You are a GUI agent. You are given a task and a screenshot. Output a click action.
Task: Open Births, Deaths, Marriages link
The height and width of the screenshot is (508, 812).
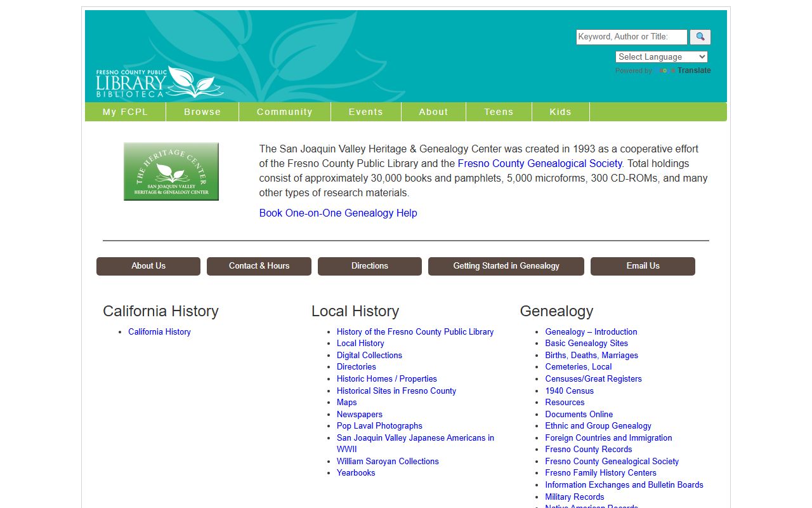click(x=592, y=355)
